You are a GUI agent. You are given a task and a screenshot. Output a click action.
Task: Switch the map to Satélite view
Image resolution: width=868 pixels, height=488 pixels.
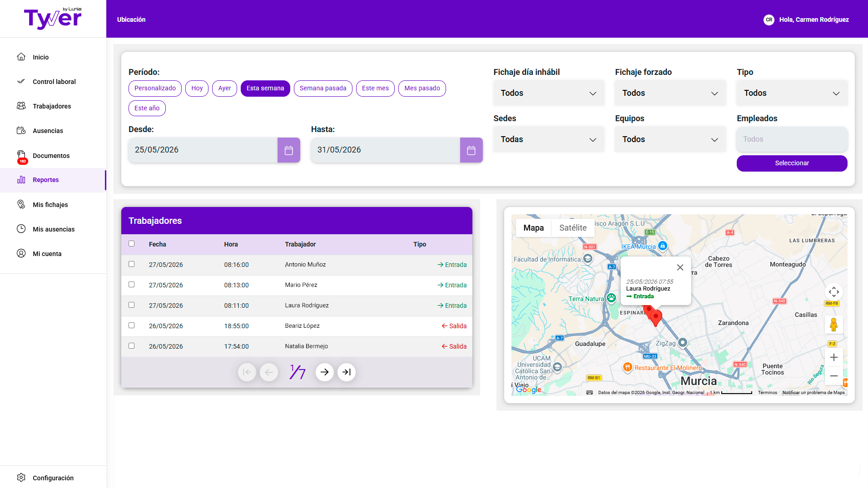pyautogui.click(x=573, y=228)
